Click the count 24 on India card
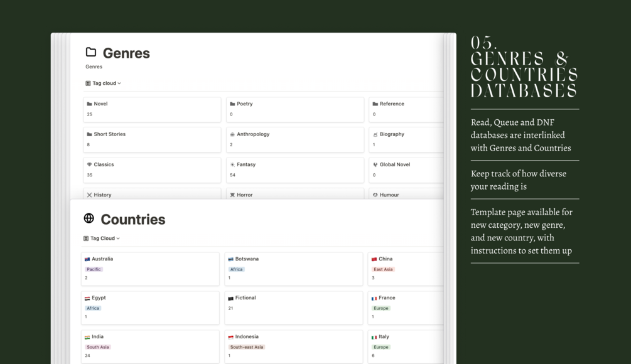This screenshot has width=631, height=364. click(x=87, y=356)
